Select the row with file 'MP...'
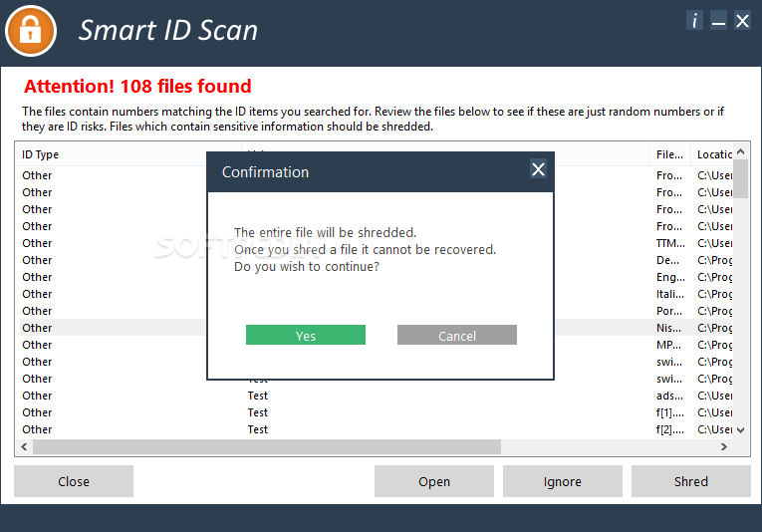 [377, 345]
